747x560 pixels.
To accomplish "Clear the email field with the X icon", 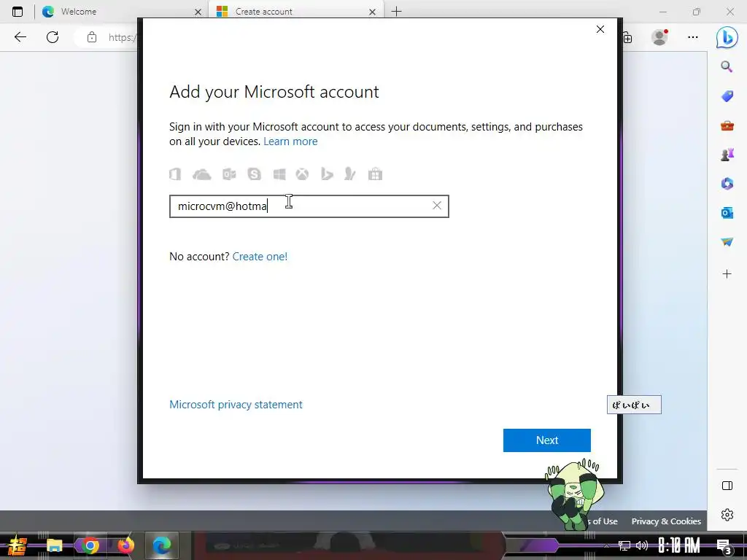I will (436, 206).
